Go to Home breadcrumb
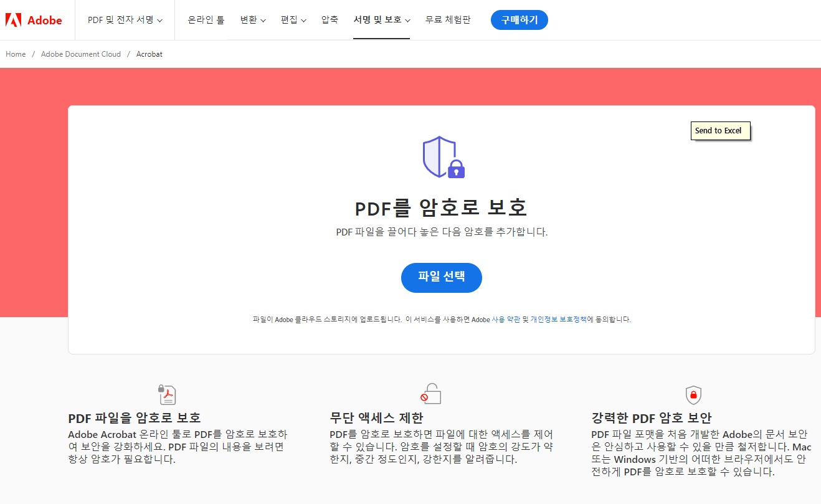 [x=16, y=54]
